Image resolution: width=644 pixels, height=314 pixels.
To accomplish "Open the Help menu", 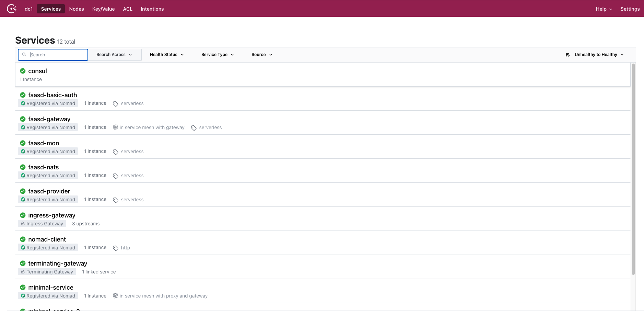I will click(x=604, y=9).
